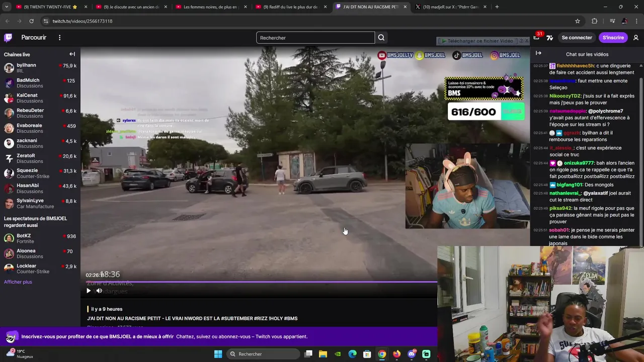This screenshot has width=644, height=362.
Task: Mute the video volume
Action: pyautogui.click(x=99, y=291)
